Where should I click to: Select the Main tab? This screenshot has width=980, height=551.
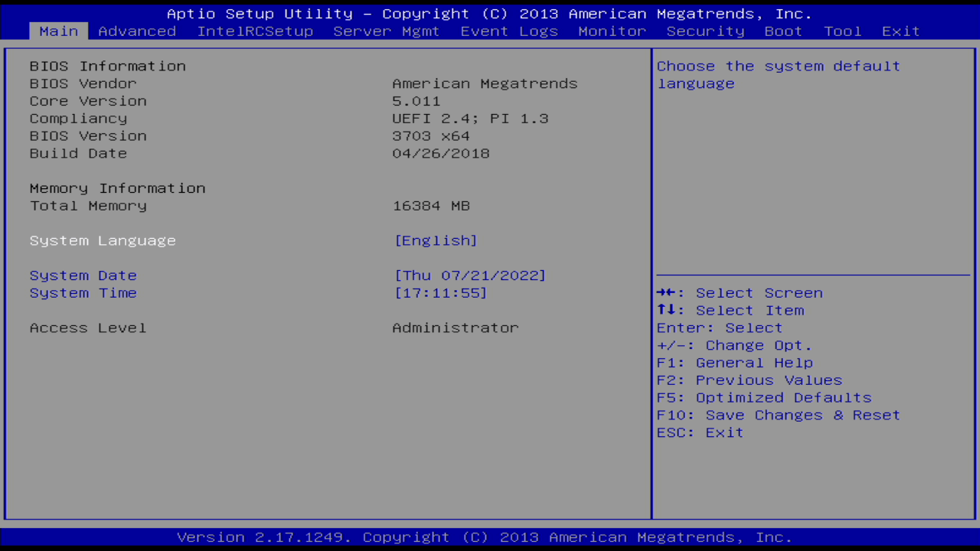[x=59, y=31]
